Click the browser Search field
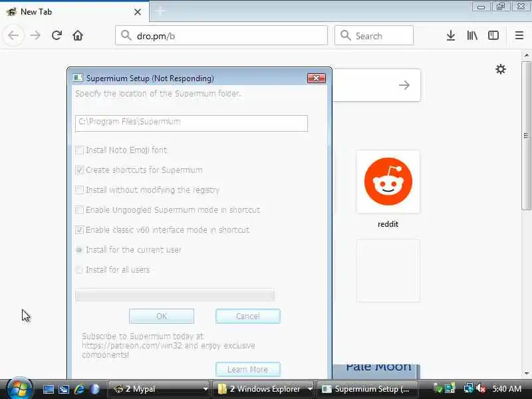The image size is (532, 399). [374, 35]
